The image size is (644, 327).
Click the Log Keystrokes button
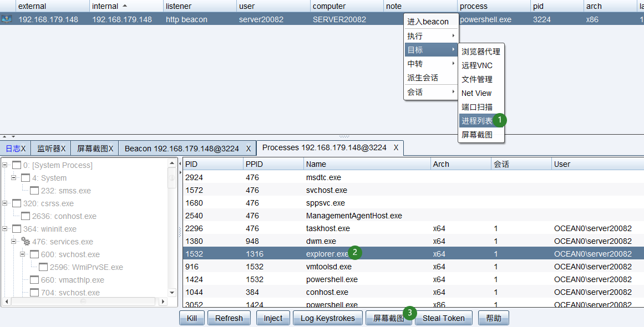(x=327, y=318)
